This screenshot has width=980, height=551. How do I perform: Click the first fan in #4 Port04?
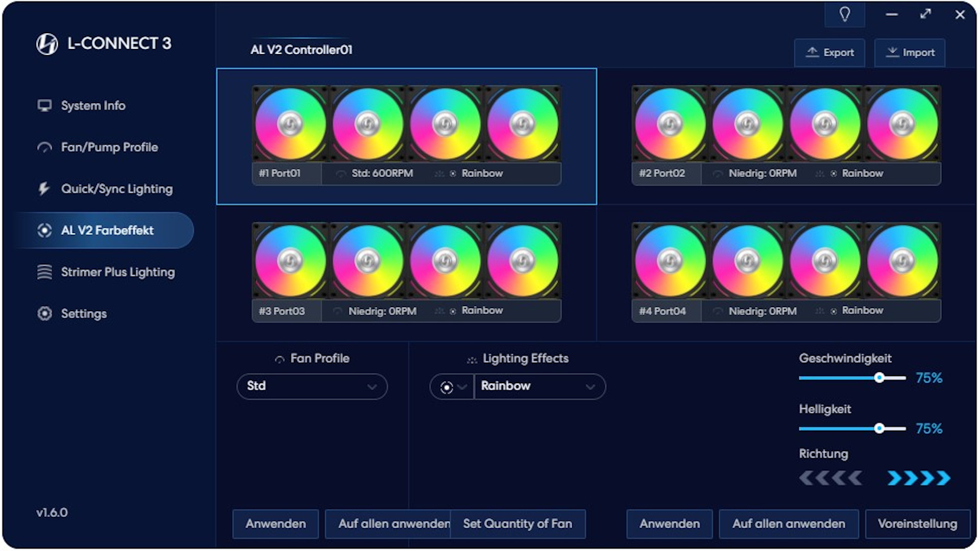[x=670, y=261]
